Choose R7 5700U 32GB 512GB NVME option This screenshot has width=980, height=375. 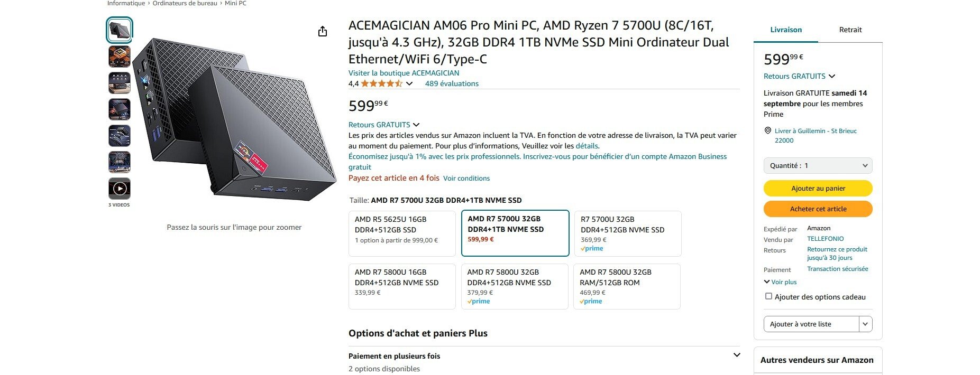click(628, 233)
